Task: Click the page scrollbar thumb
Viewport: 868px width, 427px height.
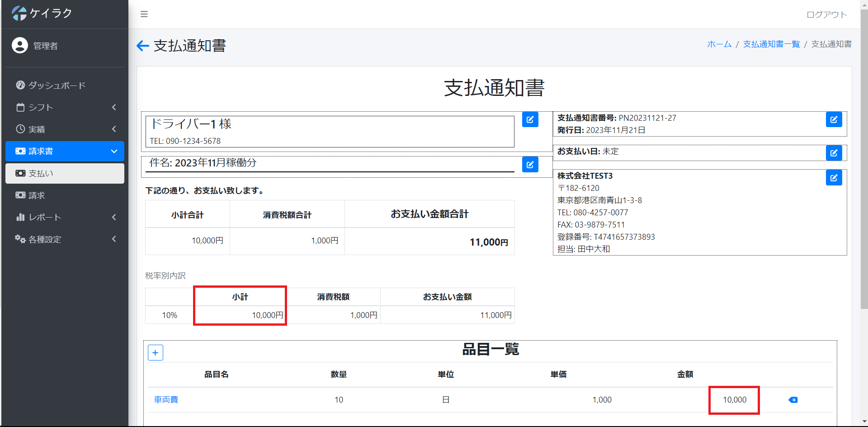Action: (864, 158)
